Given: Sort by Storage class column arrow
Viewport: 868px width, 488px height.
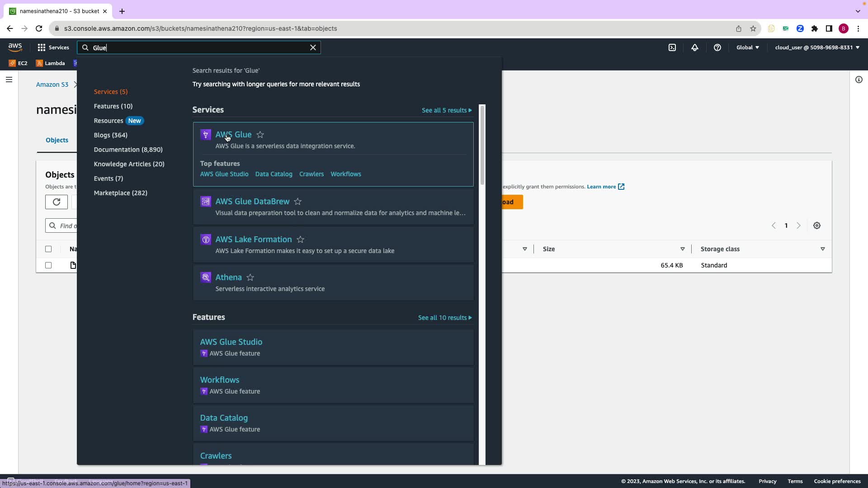Looking at the screenshot, I should click(822, 249).
